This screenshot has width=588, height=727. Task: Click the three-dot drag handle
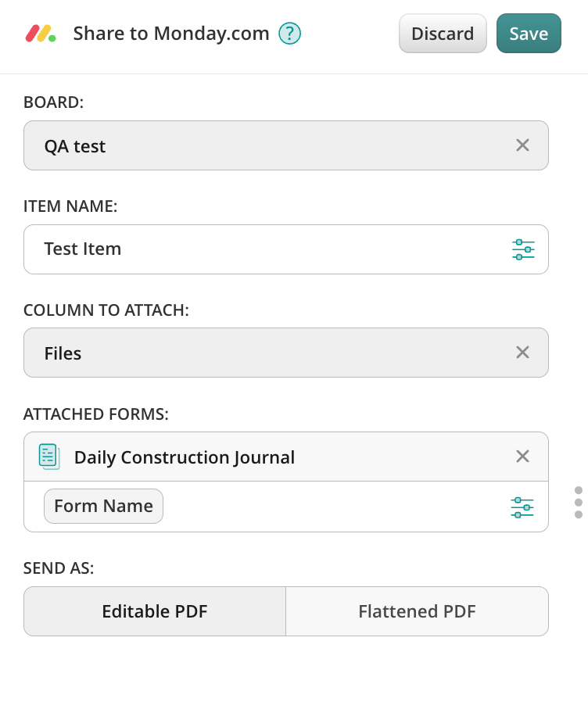click(579, 502)
